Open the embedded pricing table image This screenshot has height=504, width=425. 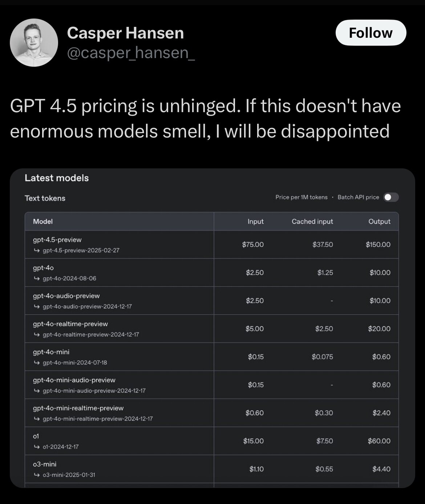coord(212,327)
